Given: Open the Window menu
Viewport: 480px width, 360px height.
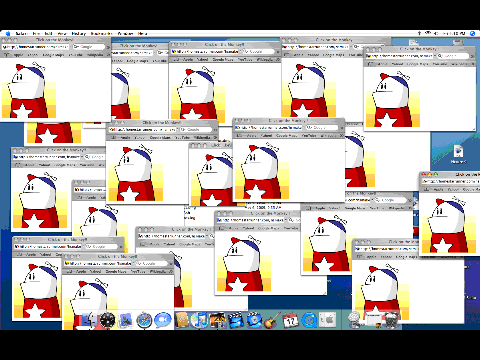Looking at the screenshot, I should point(125,33).
